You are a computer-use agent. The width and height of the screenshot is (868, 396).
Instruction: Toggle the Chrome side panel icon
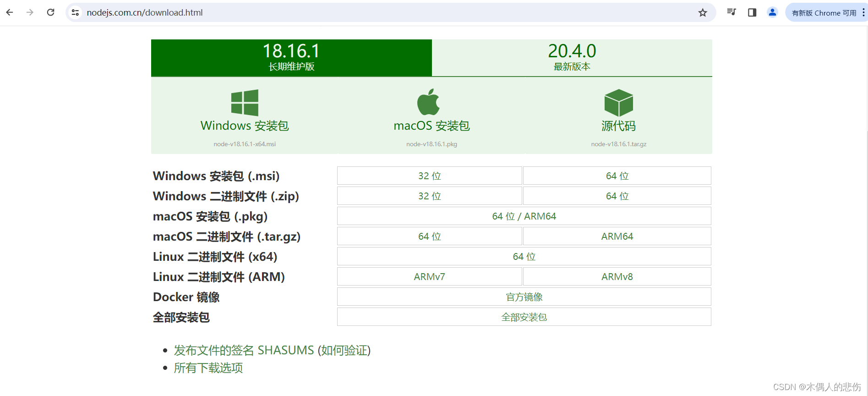click(752, 12)
